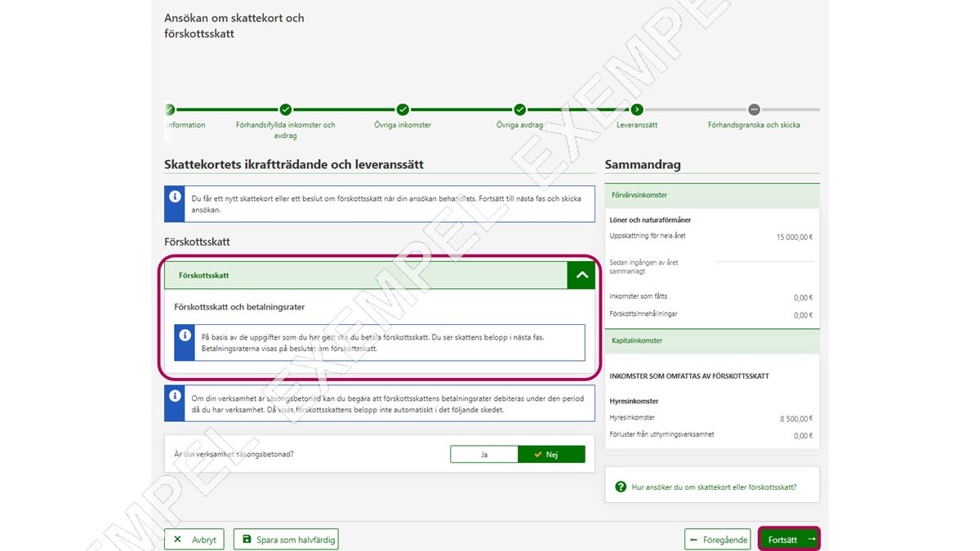Click the minus icon on Föregående button
The image size is (980, 551).
694,540
